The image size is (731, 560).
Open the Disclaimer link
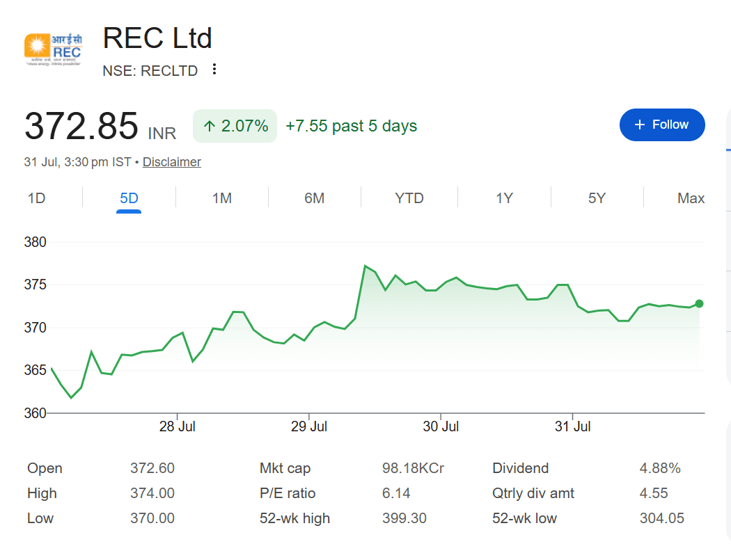tap(171, 161)
